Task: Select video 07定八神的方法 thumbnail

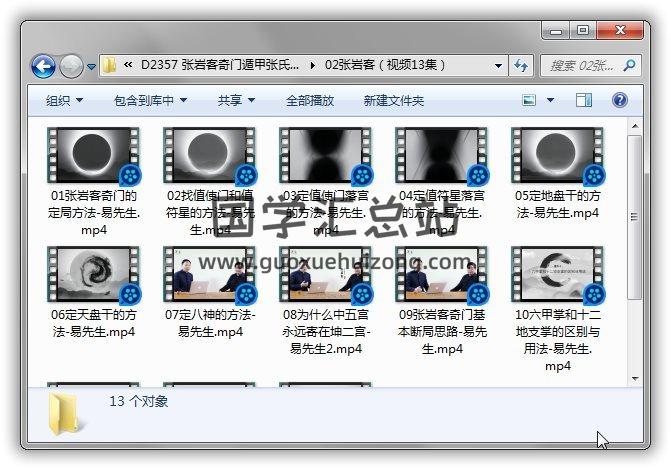Action: [x=210, y=274]
